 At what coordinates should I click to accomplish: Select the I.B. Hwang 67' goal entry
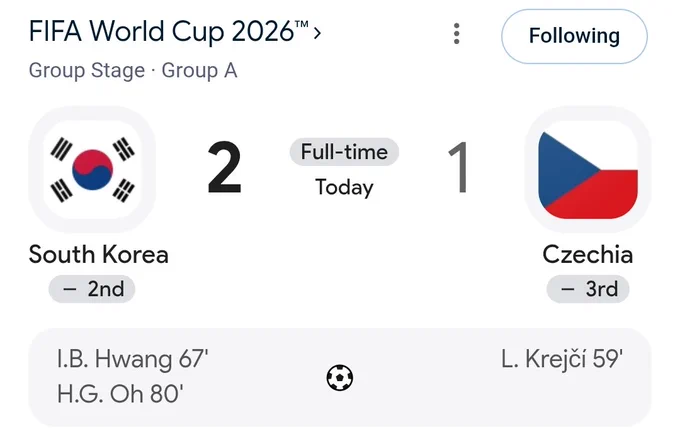133,360
